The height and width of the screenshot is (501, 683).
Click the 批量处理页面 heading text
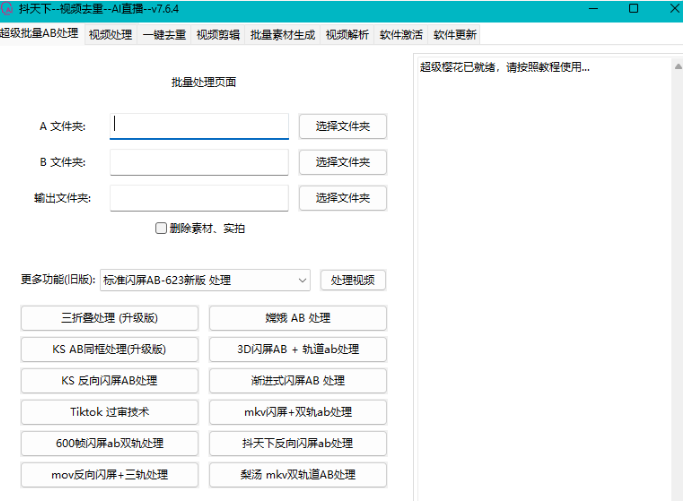204,82
